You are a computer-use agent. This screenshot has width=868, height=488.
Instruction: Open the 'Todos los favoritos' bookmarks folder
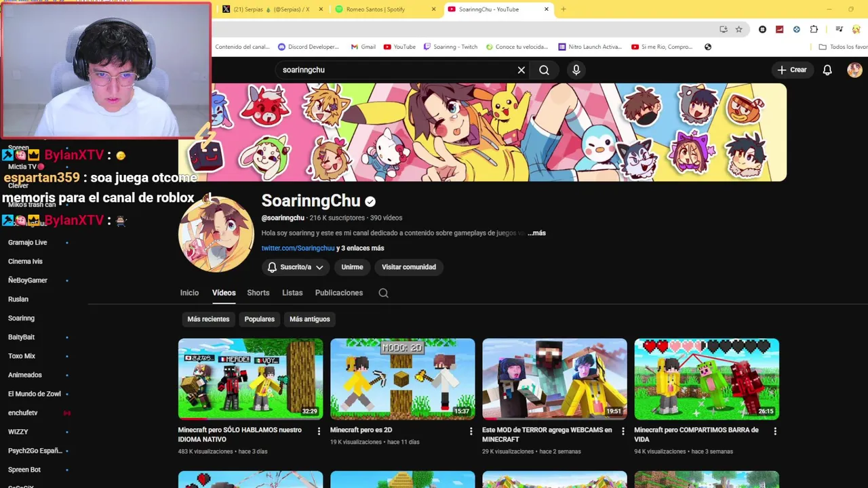[843, 47]
